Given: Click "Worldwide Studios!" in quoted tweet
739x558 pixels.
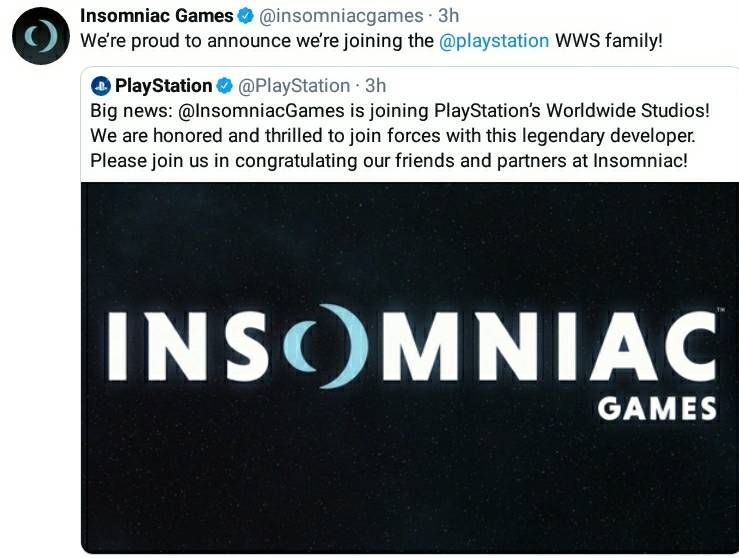Looking at the screenshot, I should point(628,111).
